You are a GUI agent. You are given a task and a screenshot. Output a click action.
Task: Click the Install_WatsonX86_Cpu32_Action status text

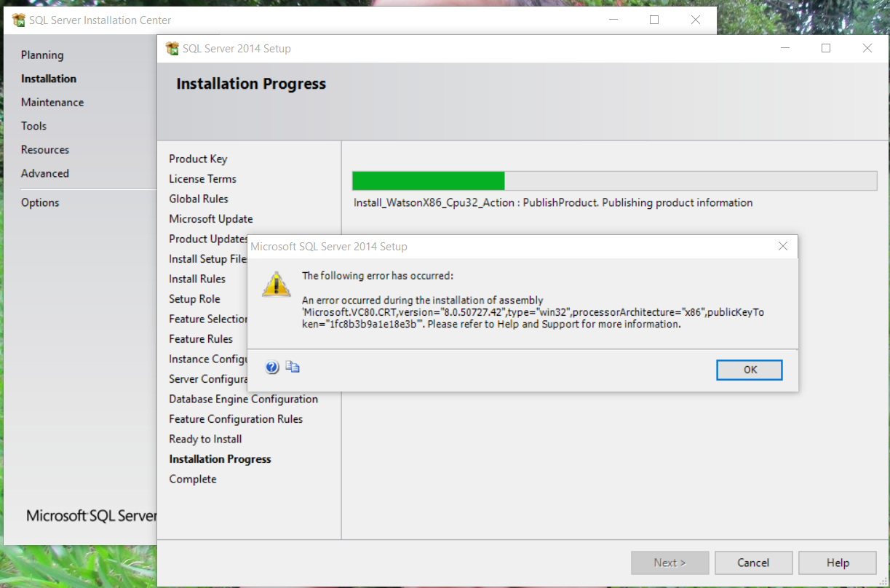coord(553,202)
